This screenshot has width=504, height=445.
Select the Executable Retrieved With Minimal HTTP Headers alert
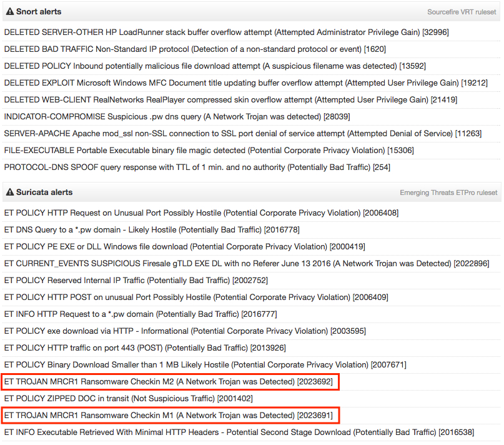[239, 432]
